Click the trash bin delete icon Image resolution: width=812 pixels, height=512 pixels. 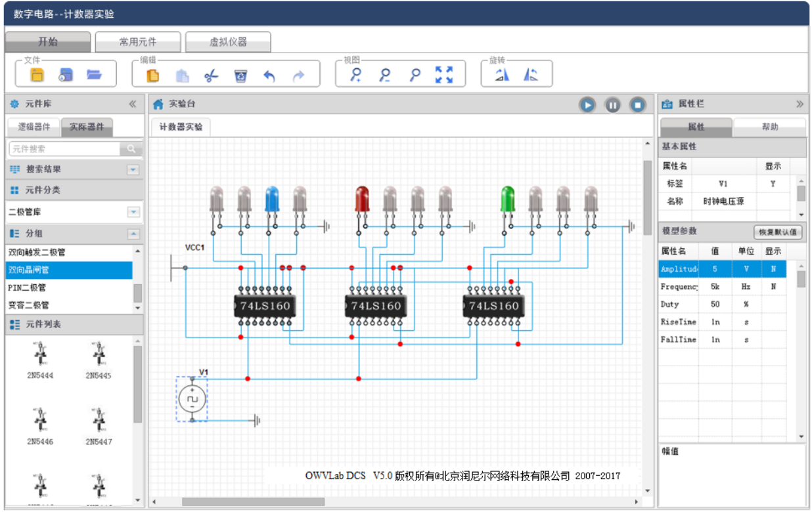coord(240,75)
